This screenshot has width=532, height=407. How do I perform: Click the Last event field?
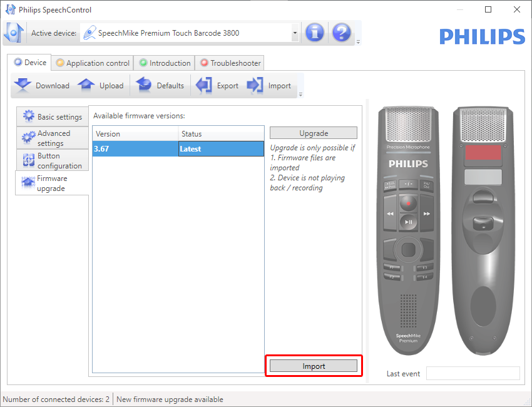pyautogui.click(x=473, y=373)
